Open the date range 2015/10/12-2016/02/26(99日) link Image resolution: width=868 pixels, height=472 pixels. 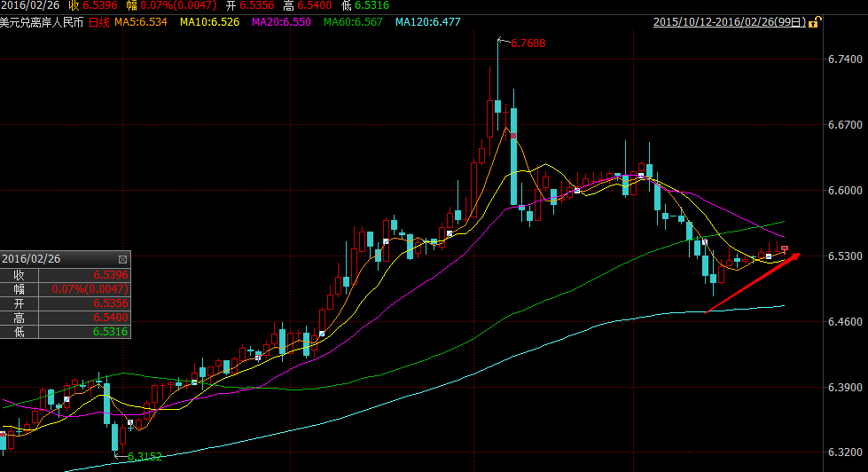tap(730, 22)
